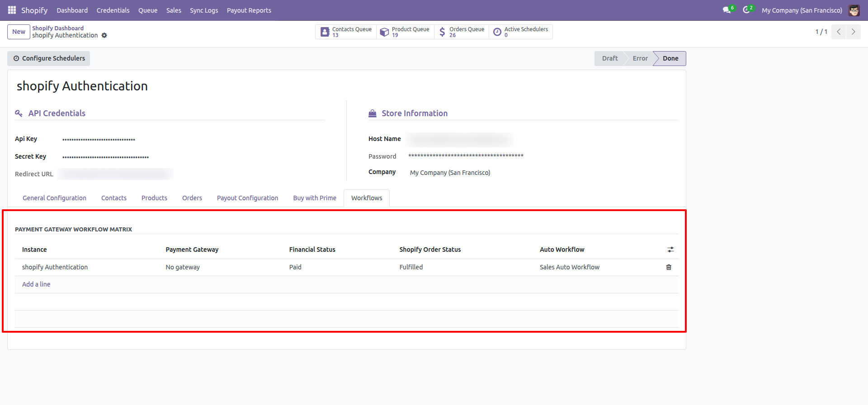Click the gear icon beside shopify Authentication
The image size is (868, 405).
point(104,35)
